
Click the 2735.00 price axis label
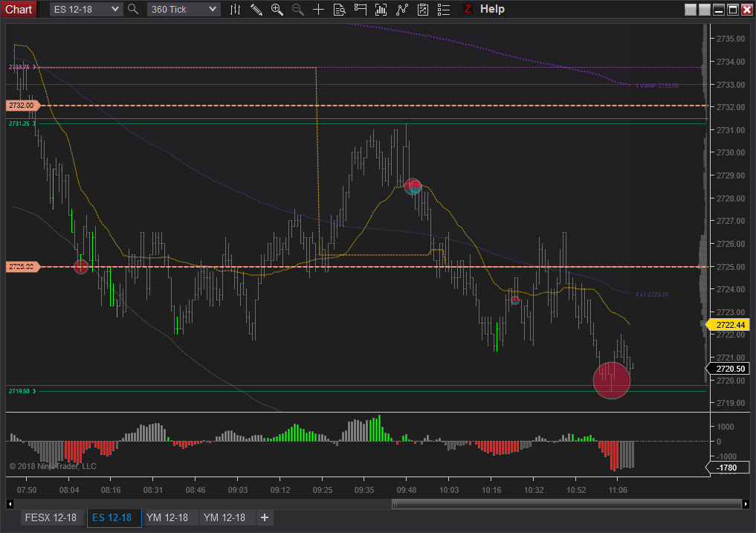coord(731,39)
